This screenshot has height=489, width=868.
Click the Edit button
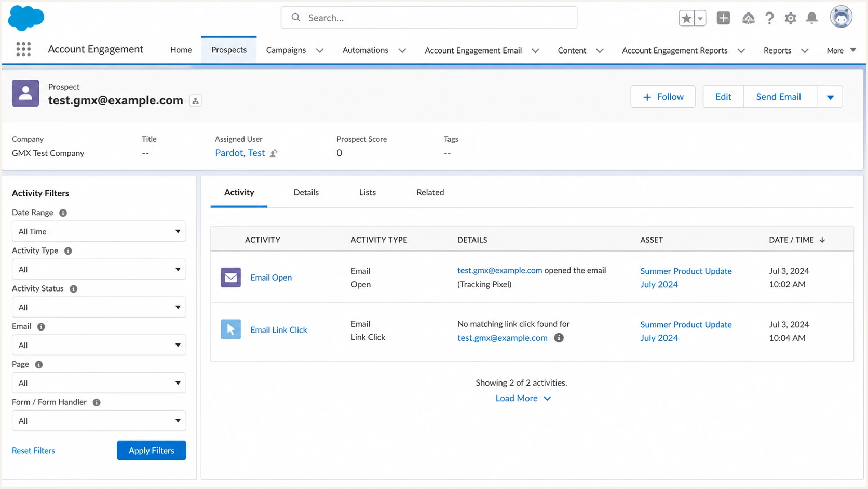[x=723, y=97]
